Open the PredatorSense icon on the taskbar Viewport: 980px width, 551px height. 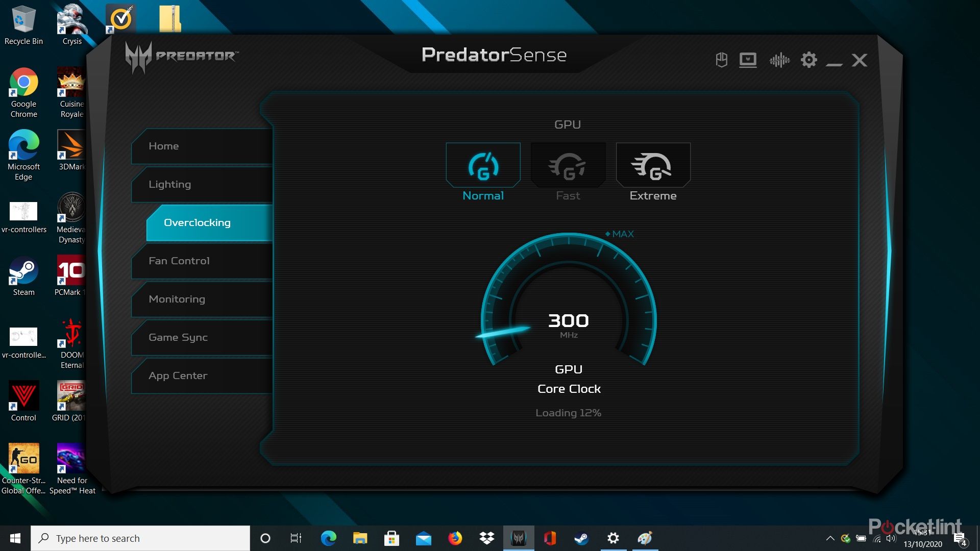518,538
